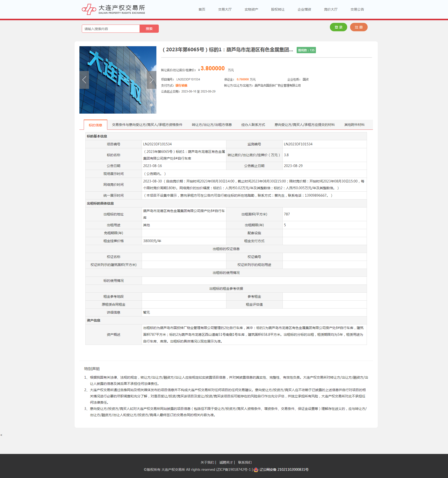Open 首页 in the top navigation
The width and height of the screenshot is (448, 478).
202,9
